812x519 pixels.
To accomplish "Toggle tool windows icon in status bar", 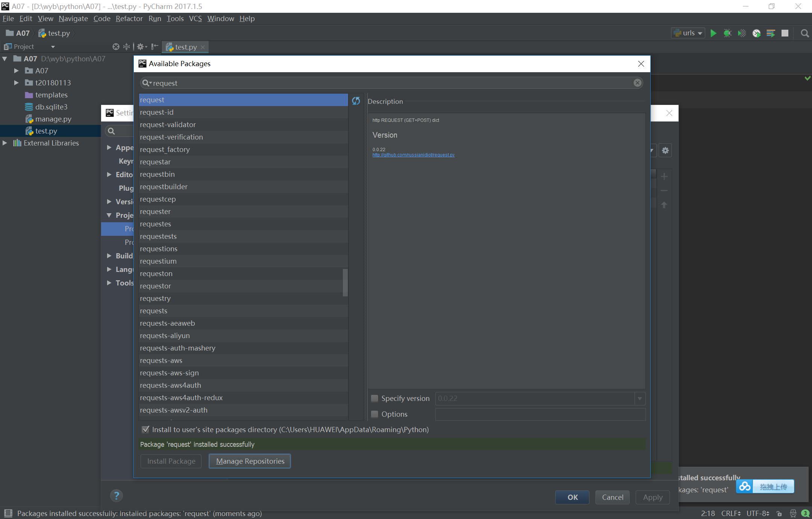I will pos(8,513).
